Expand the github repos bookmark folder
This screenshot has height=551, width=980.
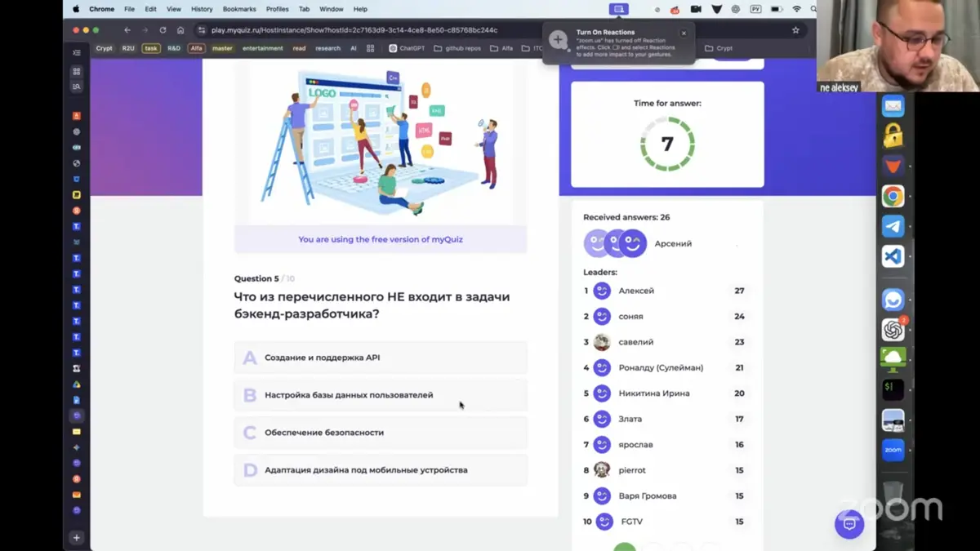coord(457,48)
